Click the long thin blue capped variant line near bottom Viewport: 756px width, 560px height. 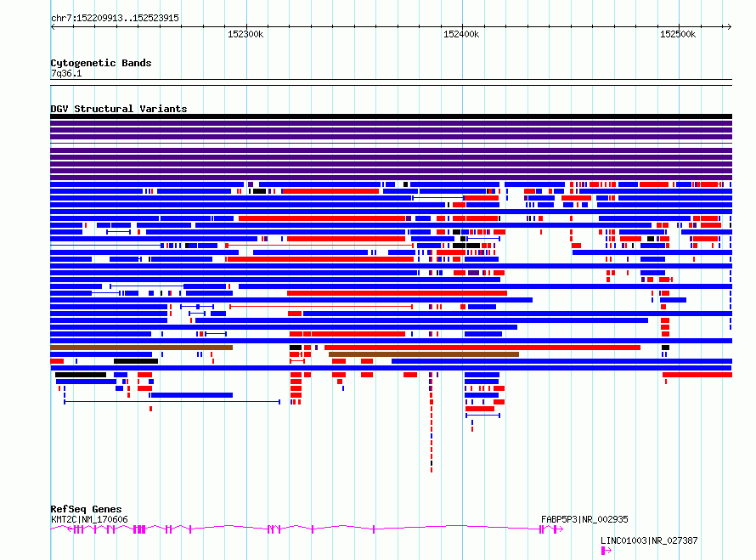(172, 402)
